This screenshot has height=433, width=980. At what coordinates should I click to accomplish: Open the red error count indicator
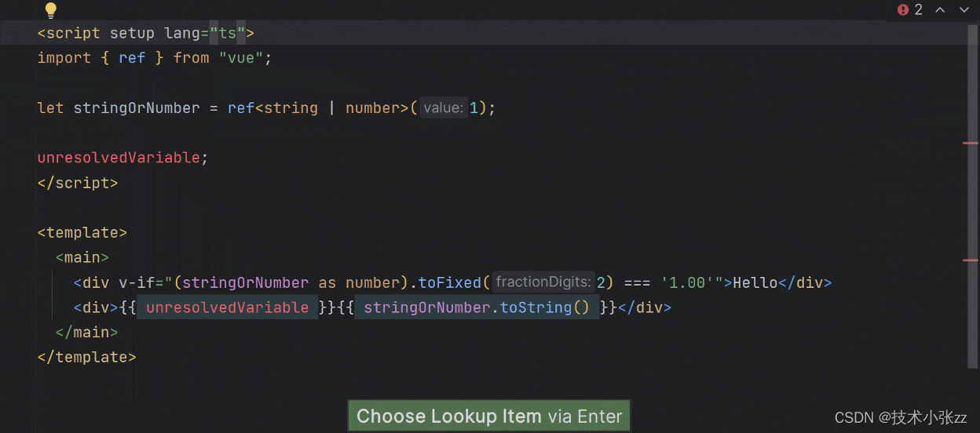click(910, 10)
